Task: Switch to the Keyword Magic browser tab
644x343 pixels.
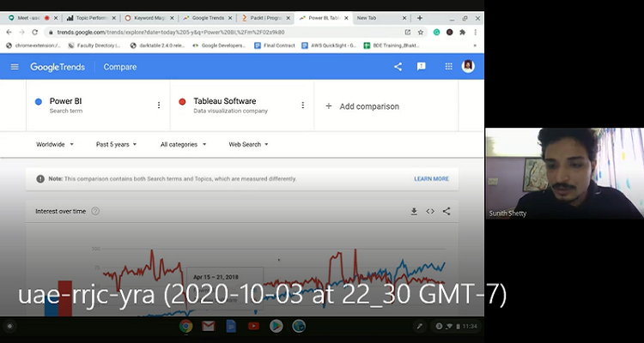Action: (x=148, y=17)
